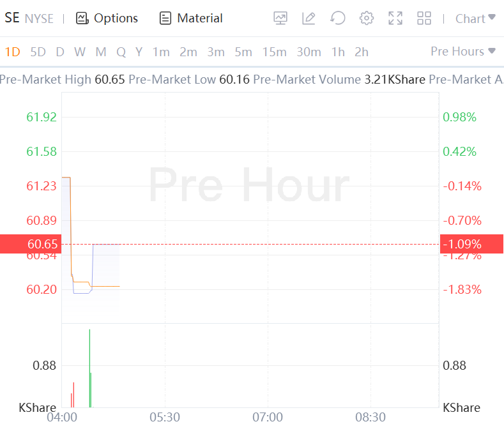Select the 15m interval

coord(273,52)
